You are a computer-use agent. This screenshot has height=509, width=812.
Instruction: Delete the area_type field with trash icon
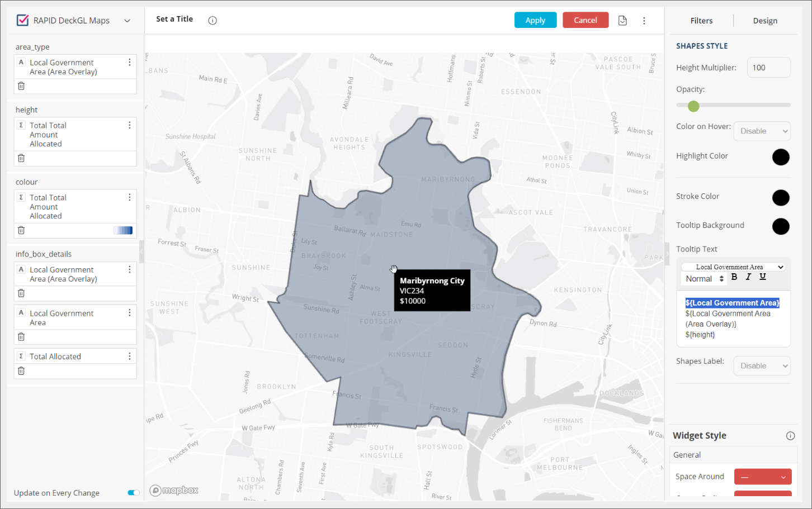(x=21, y=86)
